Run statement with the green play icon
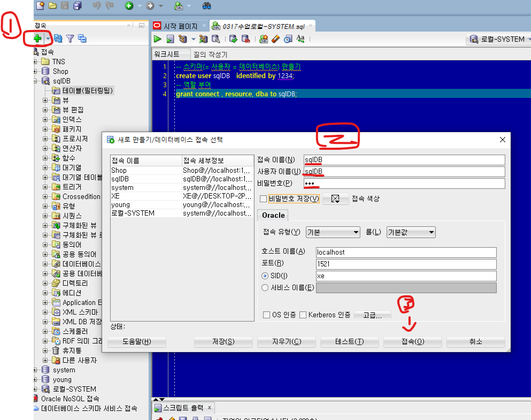Viewport: 531px width, 420px height. pos(157,39)
